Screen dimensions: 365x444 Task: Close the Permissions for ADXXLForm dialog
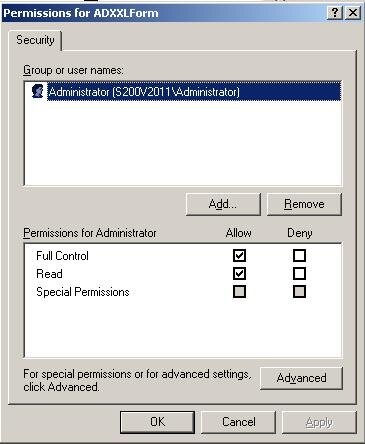click(353, 13)
